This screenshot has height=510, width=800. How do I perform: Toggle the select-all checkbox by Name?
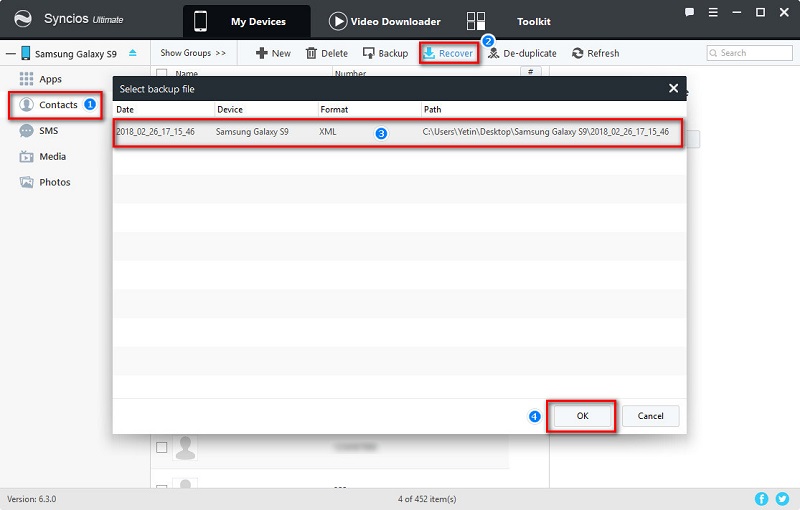(162, 73)
